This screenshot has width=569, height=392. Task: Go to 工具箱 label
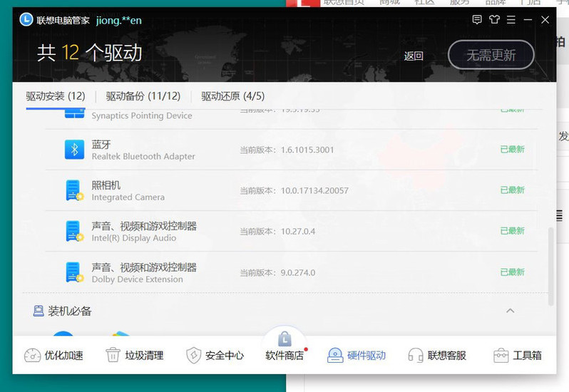tap(527, 356)
